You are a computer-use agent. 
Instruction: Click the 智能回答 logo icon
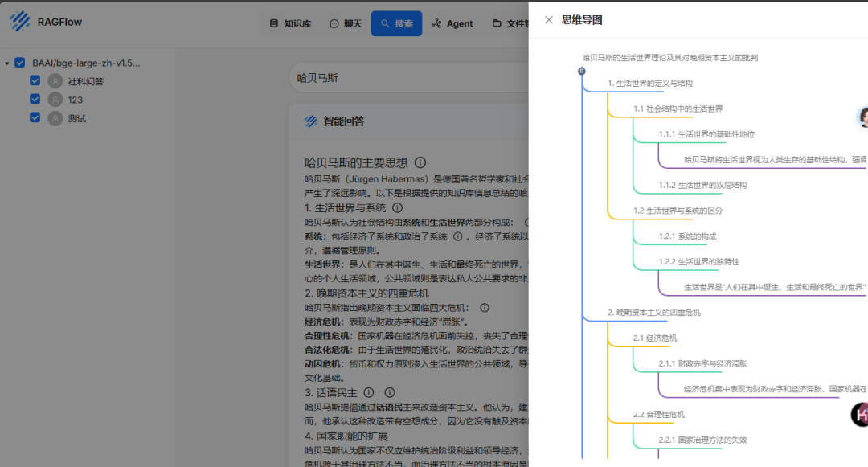311,121
